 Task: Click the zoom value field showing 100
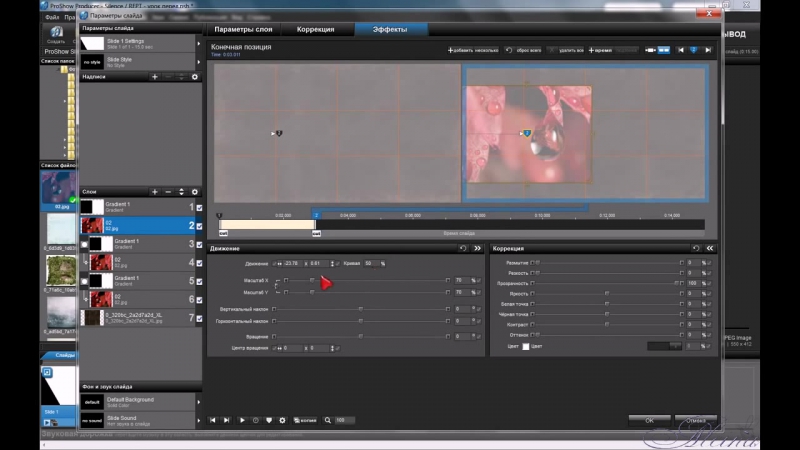(345, 420)
